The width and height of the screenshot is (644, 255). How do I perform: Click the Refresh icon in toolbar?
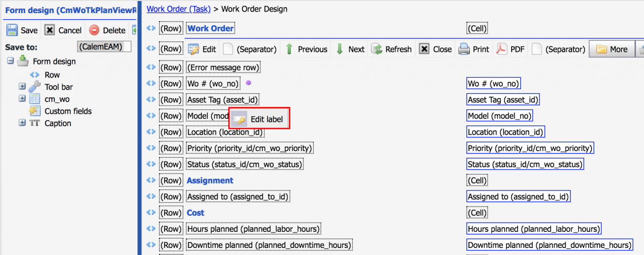point(376,49)
